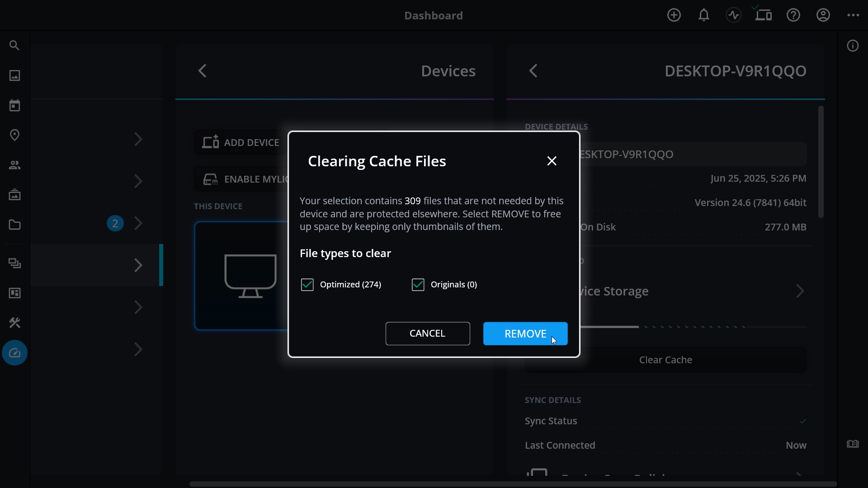
Task: Close the Clearing Cache Files dialog
Action: coord(552,161)
